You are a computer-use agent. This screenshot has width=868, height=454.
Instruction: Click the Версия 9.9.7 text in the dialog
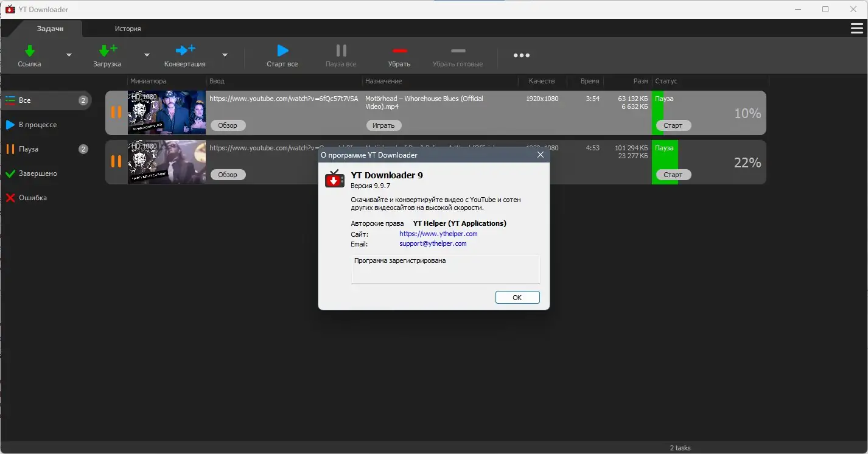click(370, 186)
